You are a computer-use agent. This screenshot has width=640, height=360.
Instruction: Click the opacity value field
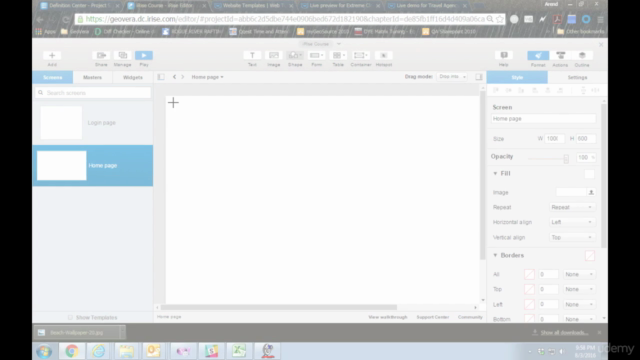tap(586, 157)
